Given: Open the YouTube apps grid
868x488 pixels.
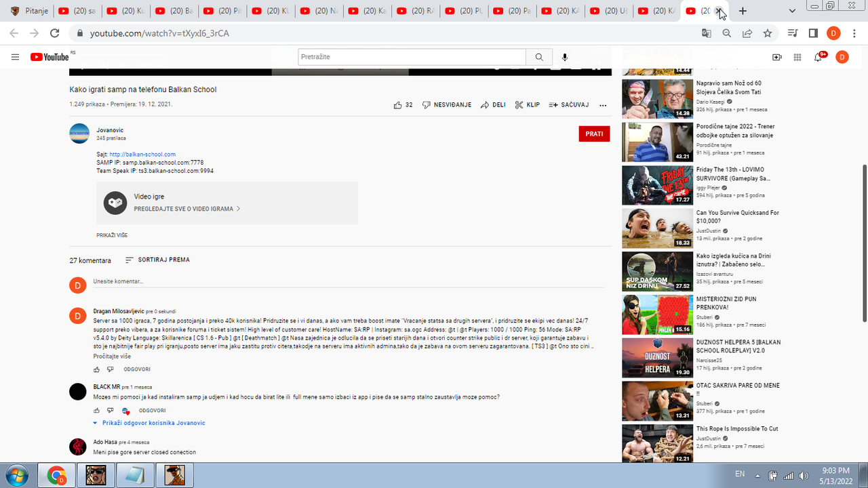Looking at the screenshot, I should pos(797,57).
